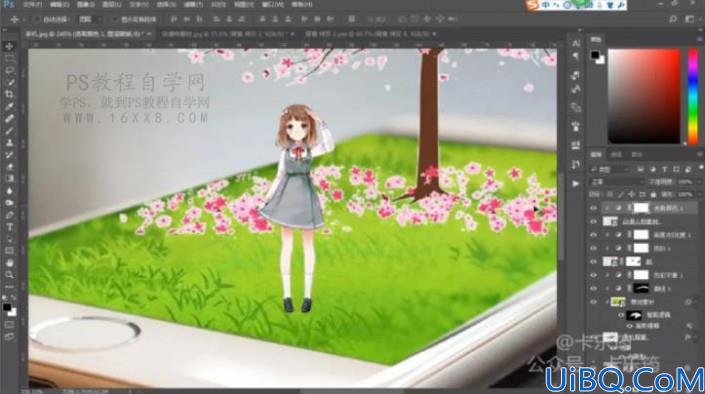
Task: Lock all padlock icon in Layers panel
Action: point(653,194)
